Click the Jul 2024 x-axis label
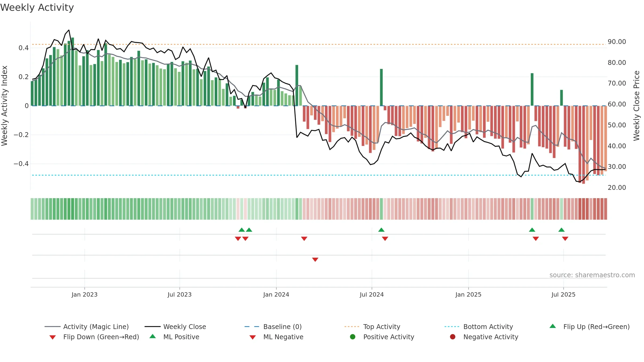644x362 pixels. tap(372, 295)
